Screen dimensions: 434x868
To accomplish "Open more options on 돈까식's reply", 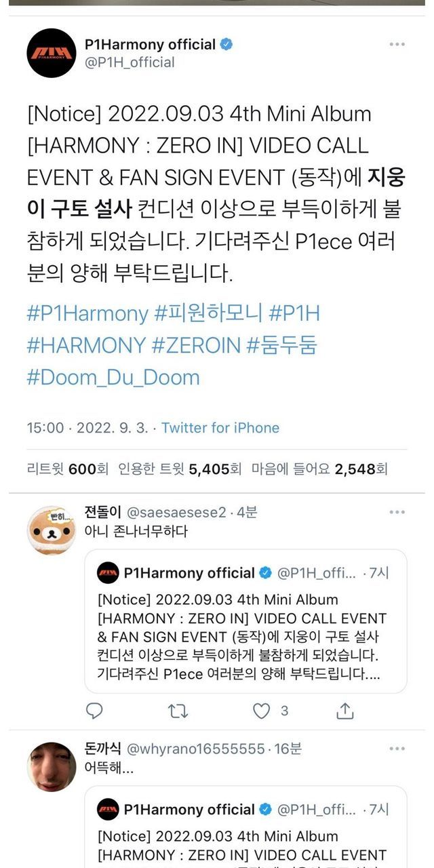I will click(x=397, y=749).
